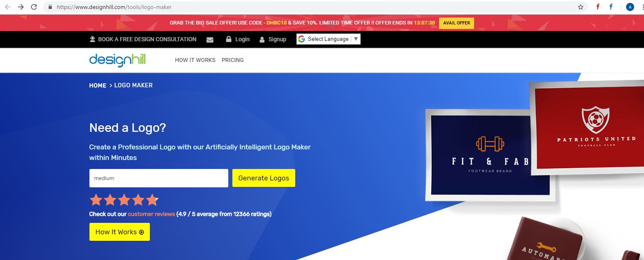Open the Chrome profile avatar
This screenshot has height=260, width=644.
coord(630,7)
